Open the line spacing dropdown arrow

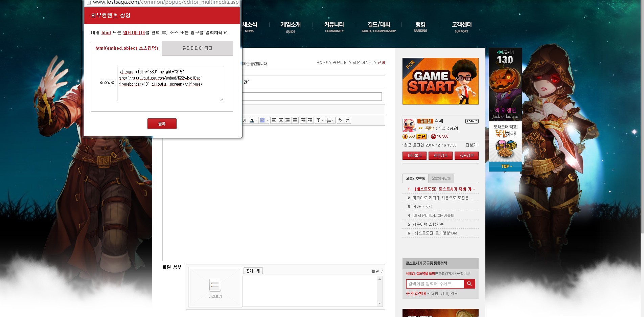(x=323, y=120)
